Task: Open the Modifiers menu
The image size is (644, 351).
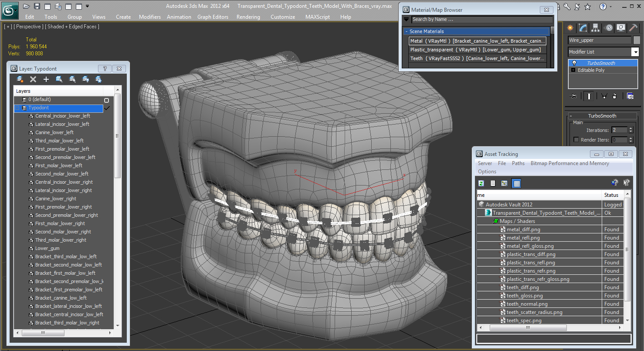Action: [150, 17]
